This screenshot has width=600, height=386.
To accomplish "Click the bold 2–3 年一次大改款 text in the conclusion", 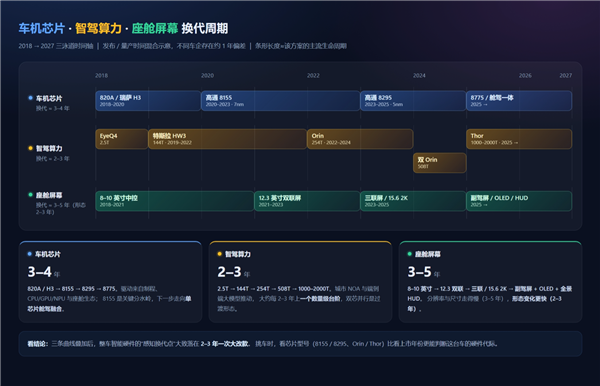I will coord(224,344).
